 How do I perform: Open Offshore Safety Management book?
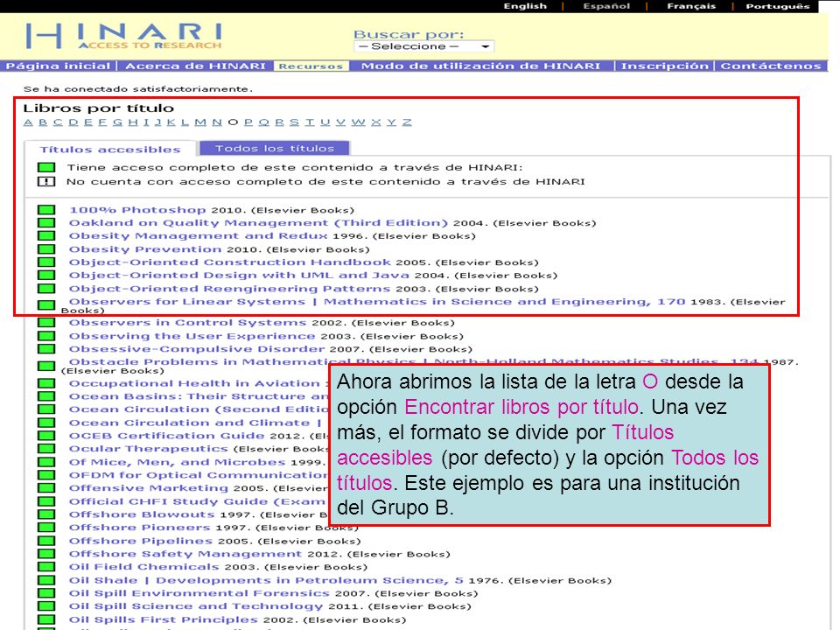click(x=185, y=554)
